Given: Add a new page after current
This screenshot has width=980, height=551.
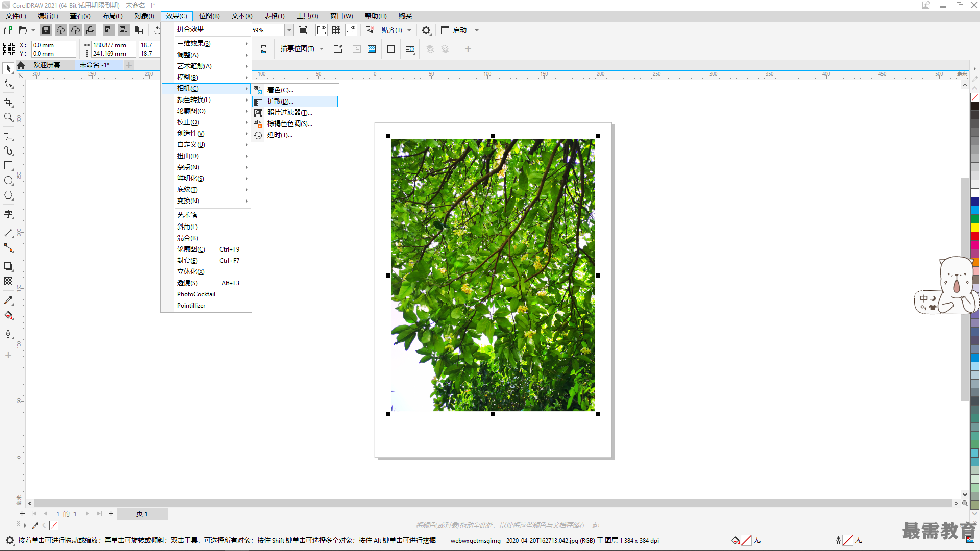Looking at the screenshot, I should click(111, 514).
